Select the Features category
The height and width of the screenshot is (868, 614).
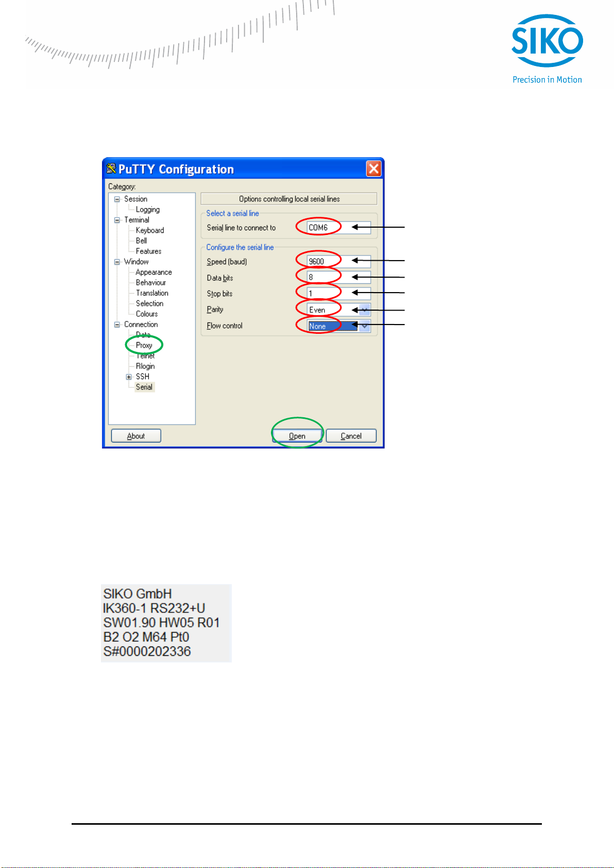(x=148, y=251)
